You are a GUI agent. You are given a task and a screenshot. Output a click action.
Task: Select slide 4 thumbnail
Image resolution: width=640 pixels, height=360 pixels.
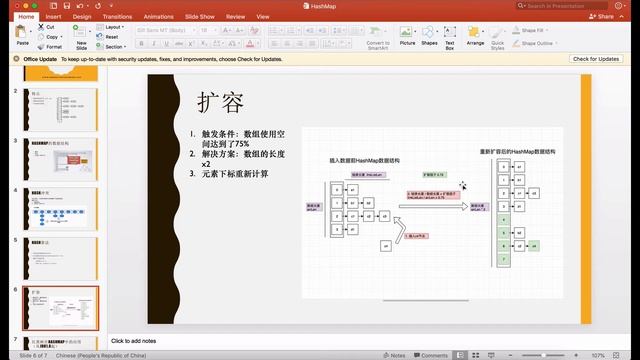click(x=61, y=209)
